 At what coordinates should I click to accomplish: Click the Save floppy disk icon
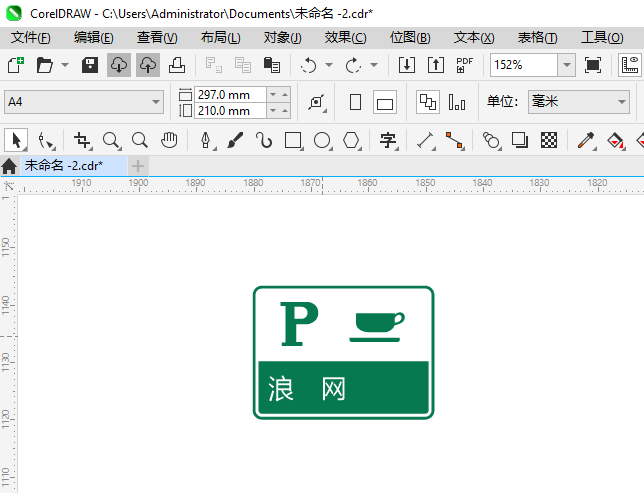coord(90,65)
